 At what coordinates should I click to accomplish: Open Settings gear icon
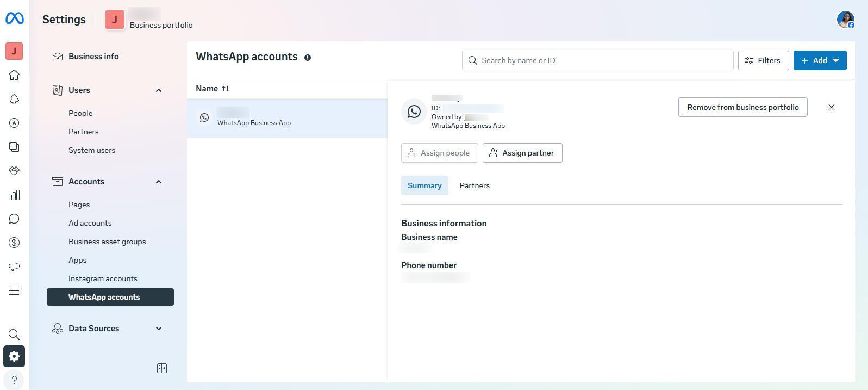click(x=14, y=356)
